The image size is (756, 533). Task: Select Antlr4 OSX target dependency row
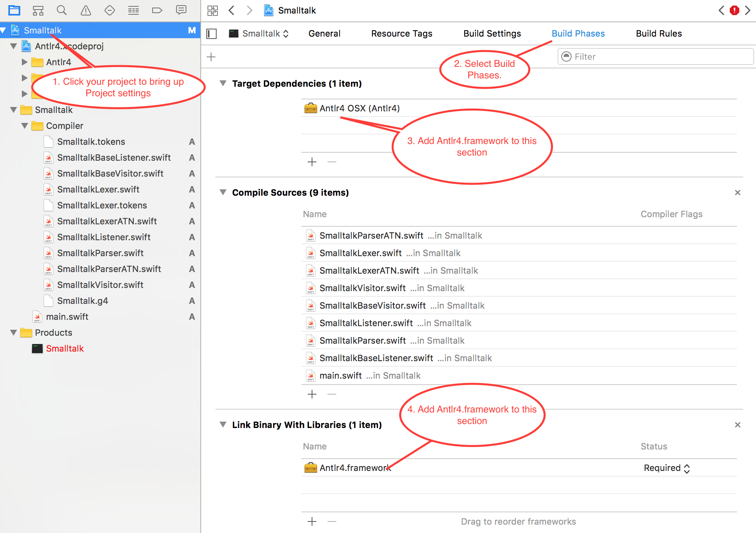click(519, 108)
